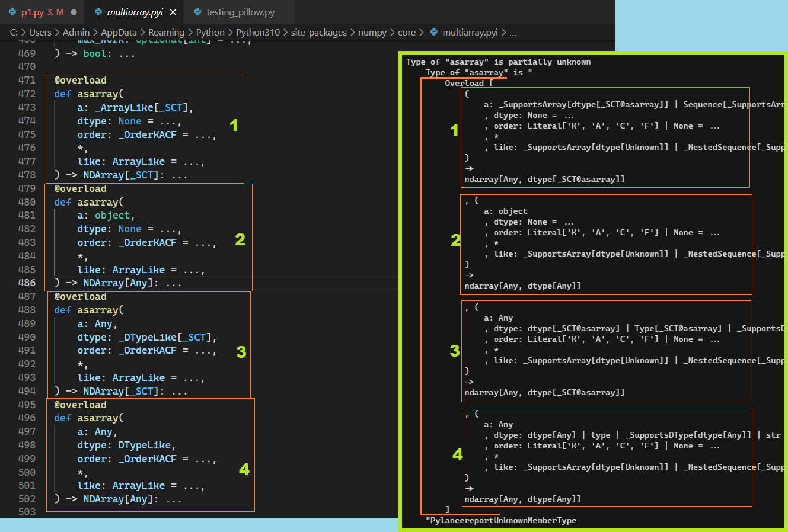
Task: Click "dtype: DTypeLike," on line 498
Action: 126,445
